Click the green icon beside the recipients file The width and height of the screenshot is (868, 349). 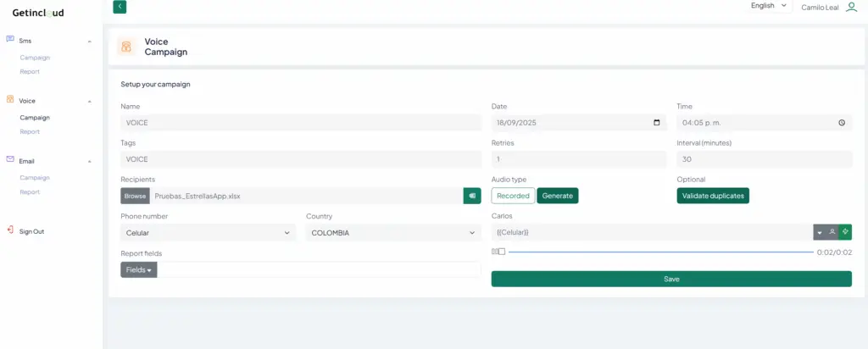[472, 196]
